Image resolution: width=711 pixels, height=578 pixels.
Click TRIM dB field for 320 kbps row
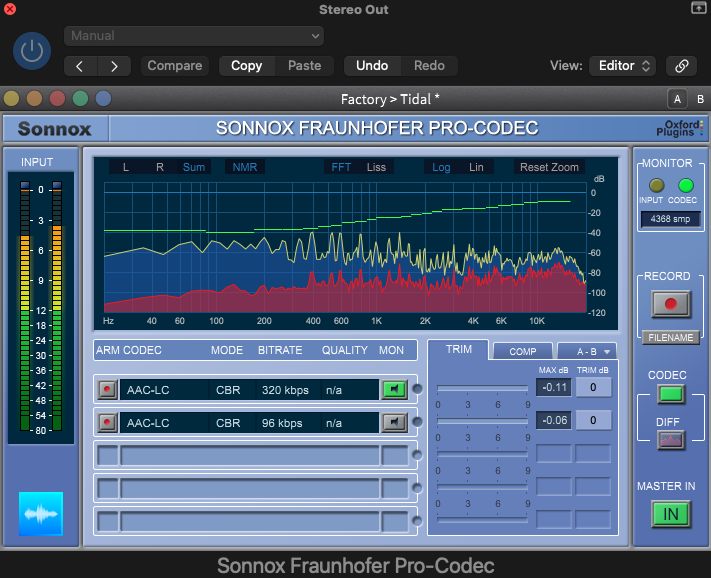pos(593,388)
